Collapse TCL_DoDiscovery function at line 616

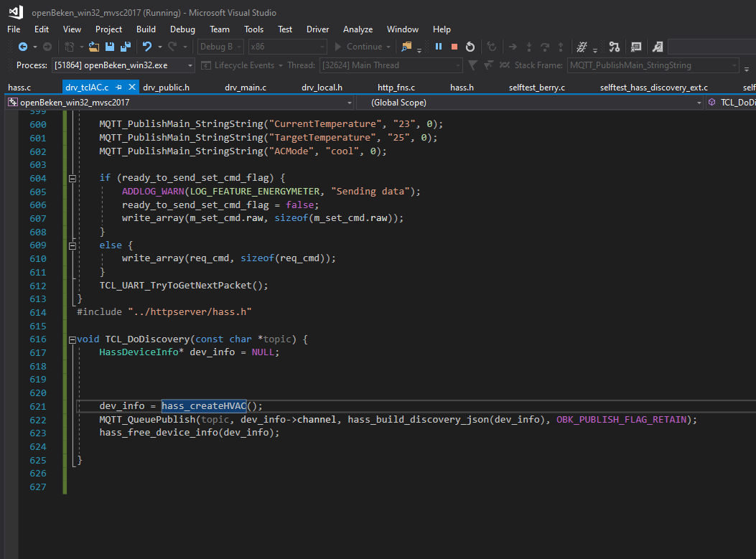[x=72, y=339]
